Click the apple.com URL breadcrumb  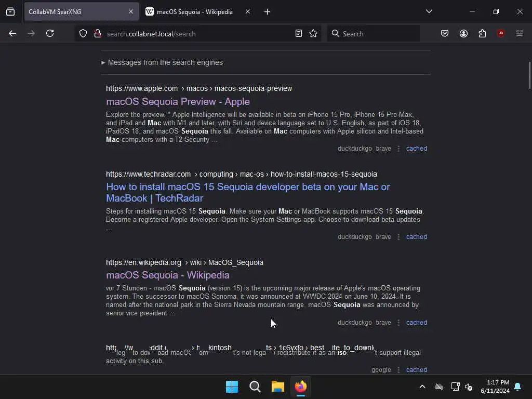click(199, 88)
